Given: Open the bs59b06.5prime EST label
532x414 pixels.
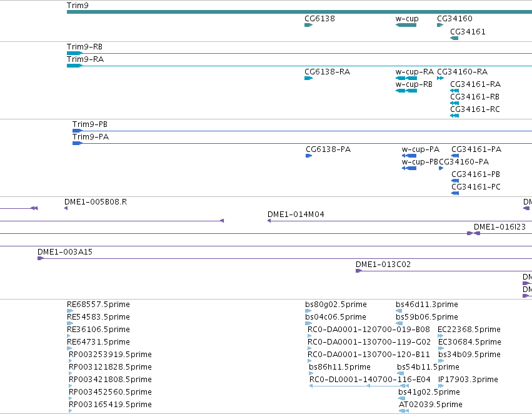Looking at the screenshot, I should 427,317.
